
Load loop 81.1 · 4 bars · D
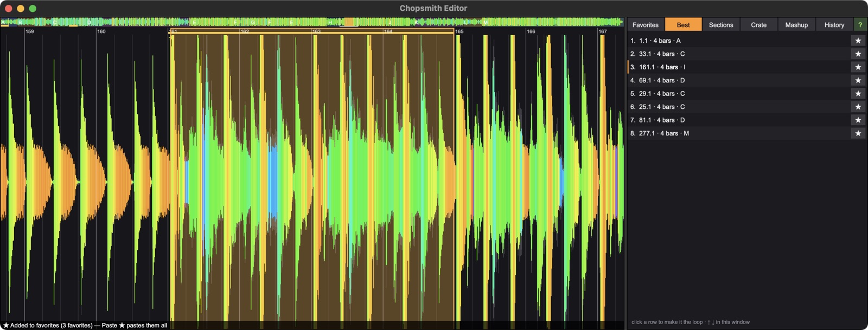(x=739, y=120)
